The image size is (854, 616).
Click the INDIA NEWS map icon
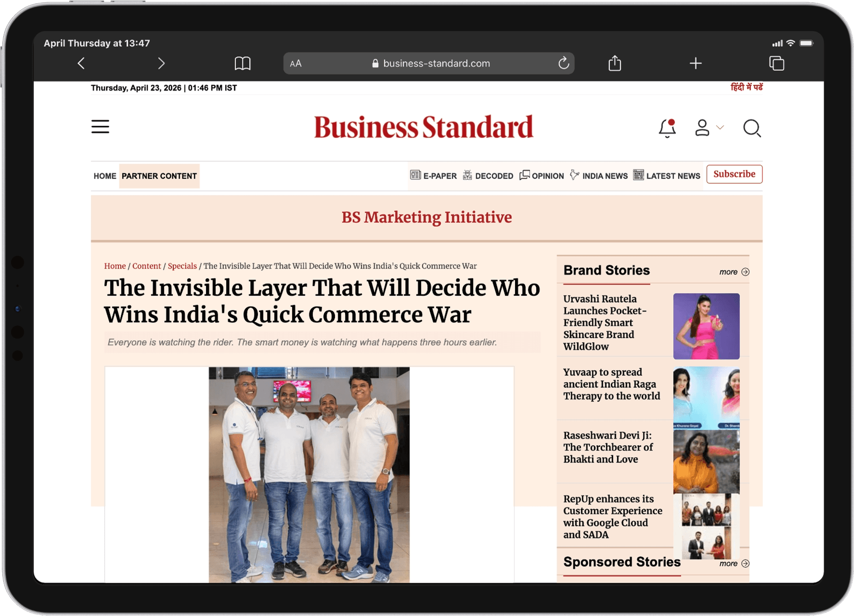[574, 175]
